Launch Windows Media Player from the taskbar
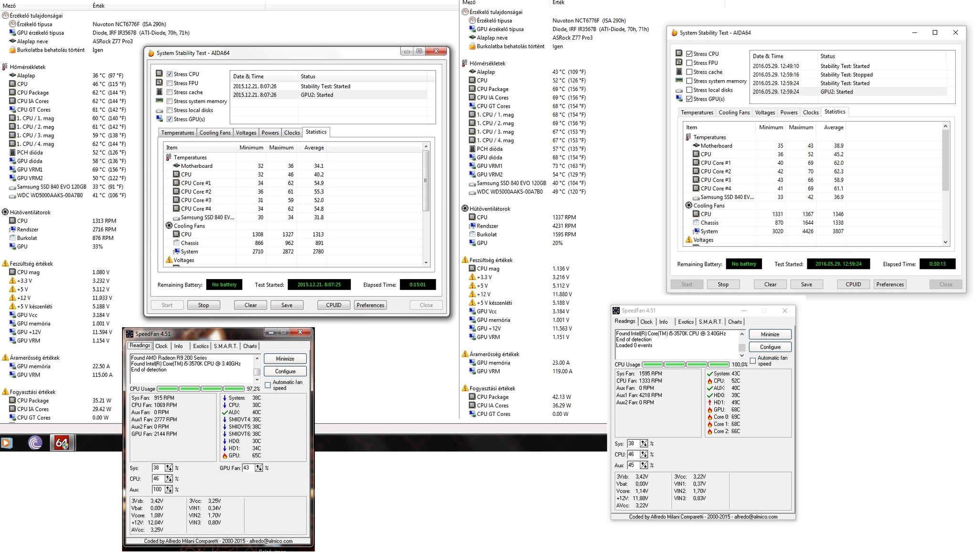 (x=6, y=443)
